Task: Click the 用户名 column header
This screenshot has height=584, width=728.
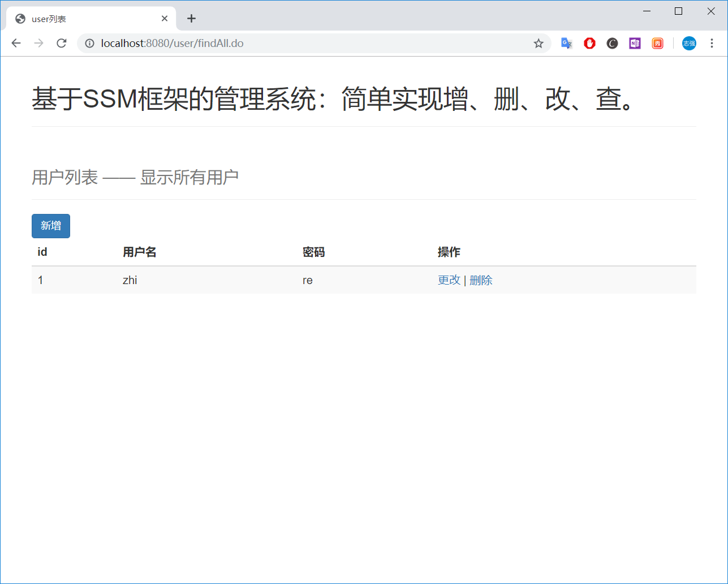Action: coord(140,252)
